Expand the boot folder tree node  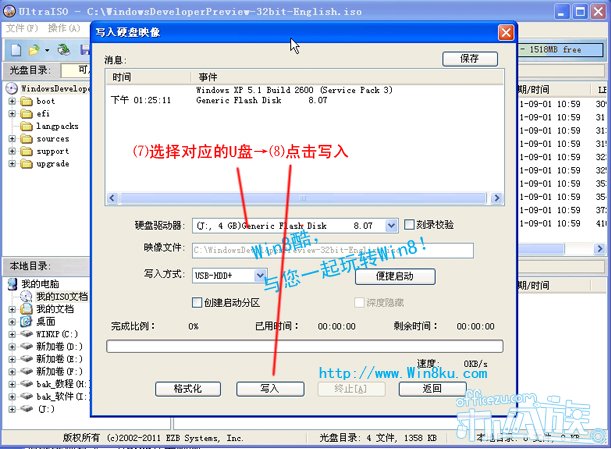coord(12,101)
